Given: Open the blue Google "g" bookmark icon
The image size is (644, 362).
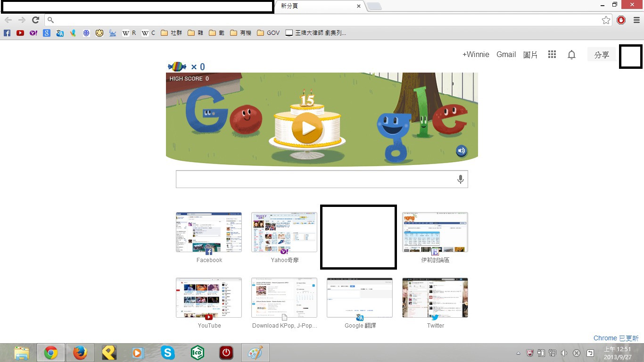Looking at the screenshot, I should tap(46, 33).
